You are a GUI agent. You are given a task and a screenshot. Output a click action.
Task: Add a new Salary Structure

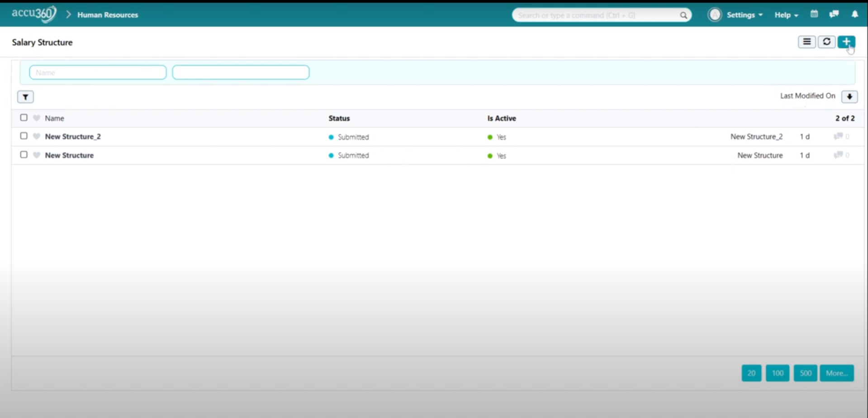pyautogui.click(x=846, y=42)
